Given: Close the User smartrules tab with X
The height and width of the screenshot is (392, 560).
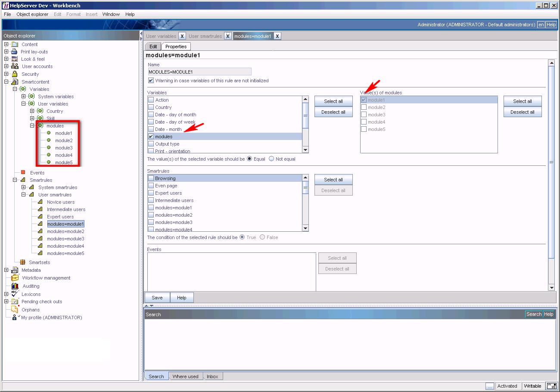Looking at the screenshot, I should (227, 36).
